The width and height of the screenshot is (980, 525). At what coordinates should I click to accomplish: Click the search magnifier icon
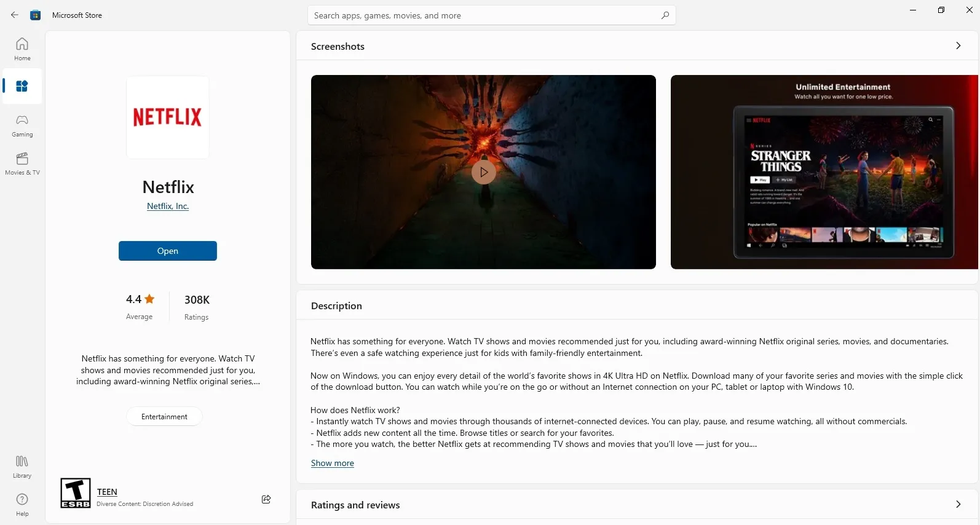(x=665, y=15)
